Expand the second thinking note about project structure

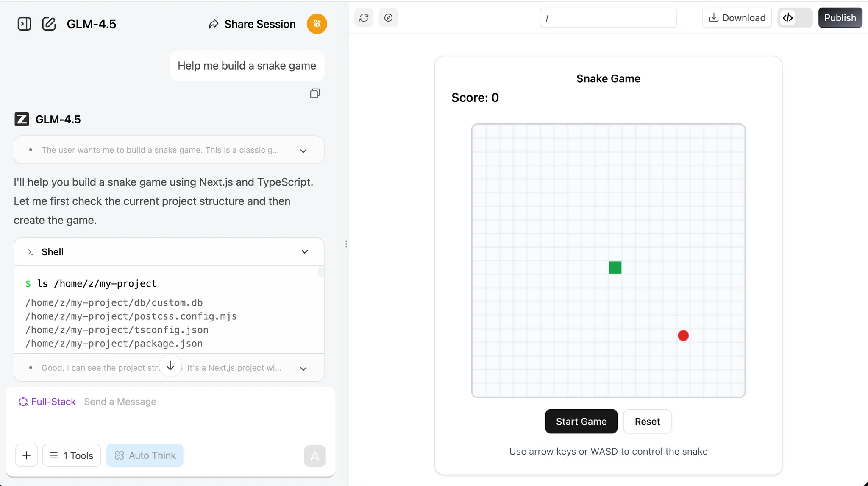tap(303, 369)
